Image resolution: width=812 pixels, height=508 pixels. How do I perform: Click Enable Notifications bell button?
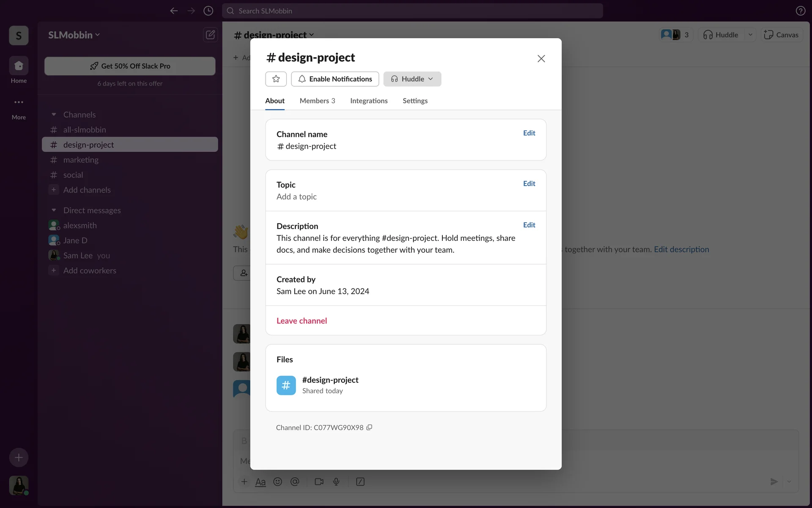tap(335, 79)
